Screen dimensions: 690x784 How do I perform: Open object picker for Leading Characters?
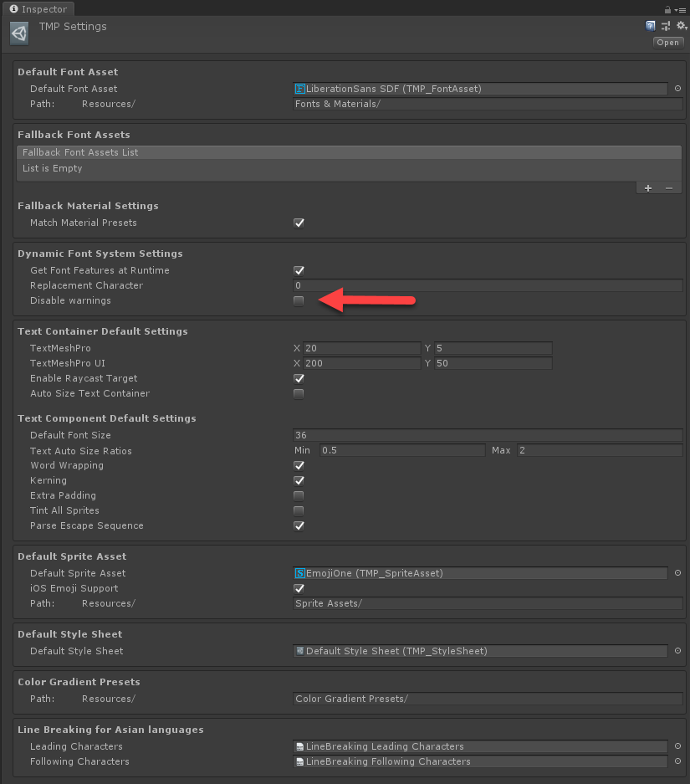[x=677, y=746]
